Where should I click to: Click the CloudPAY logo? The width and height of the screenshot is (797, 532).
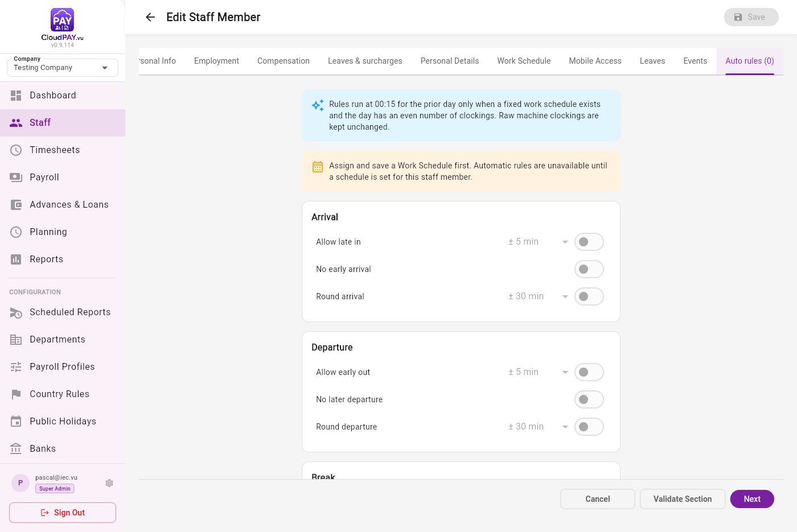[x=62, y=25]
